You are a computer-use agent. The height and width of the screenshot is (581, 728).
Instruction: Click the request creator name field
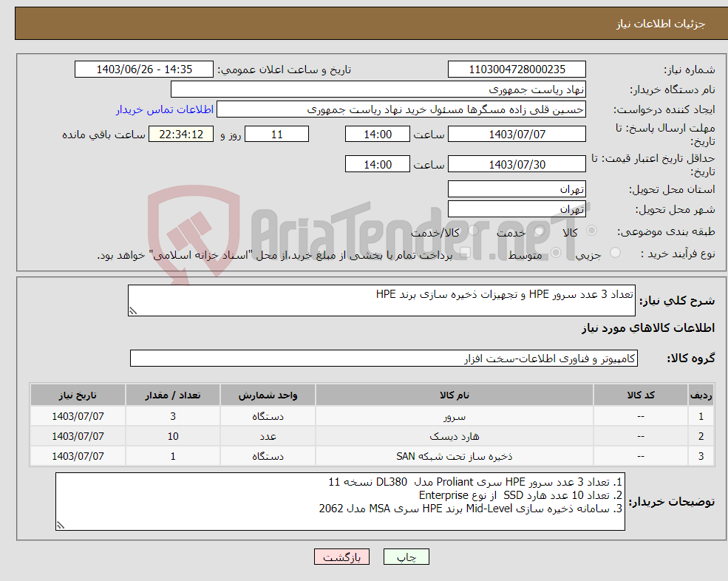(401, 109)
